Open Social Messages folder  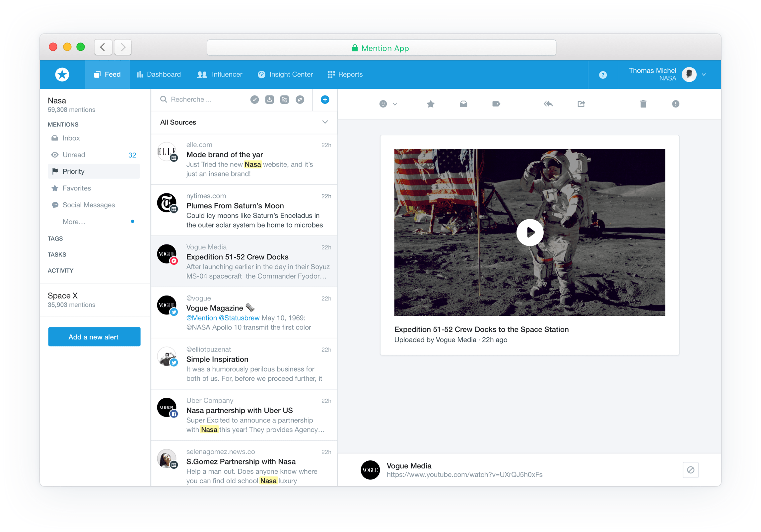tap(94, 205)
